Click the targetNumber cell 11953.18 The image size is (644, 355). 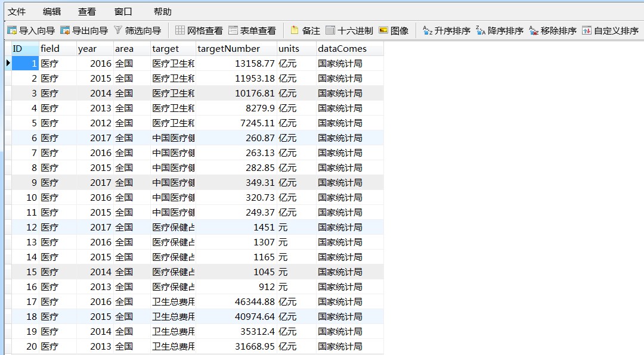[x=237, y=79]
